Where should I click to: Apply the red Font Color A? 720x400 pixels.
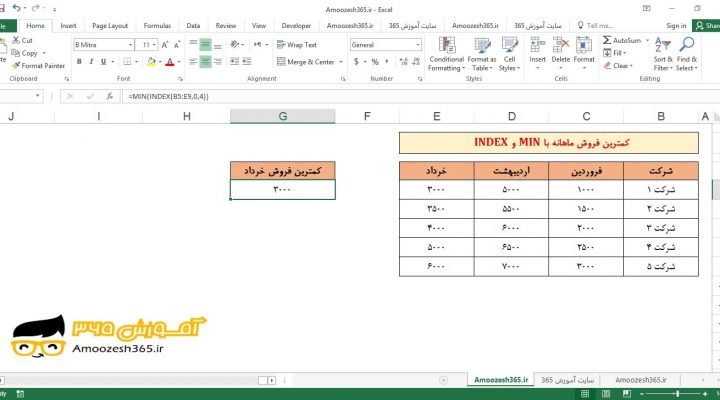[x=170, y=62]
